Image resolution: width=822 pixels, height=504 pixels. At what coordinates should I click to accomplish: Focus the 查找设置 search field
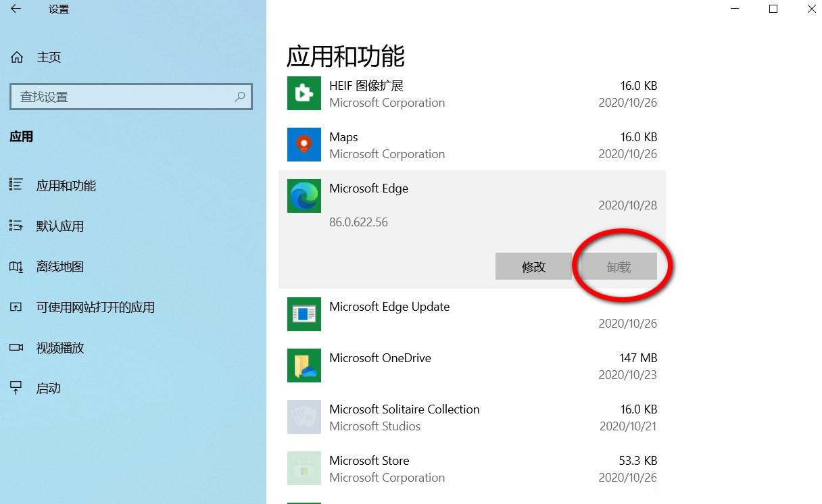click(131, 97)
